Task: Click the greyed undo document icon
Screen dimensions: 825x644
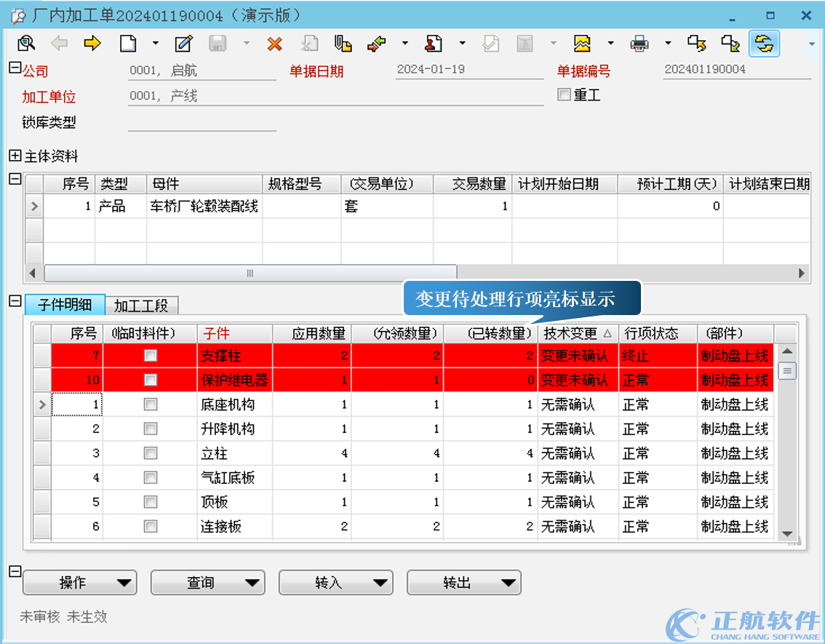Action: click(309, 43)
